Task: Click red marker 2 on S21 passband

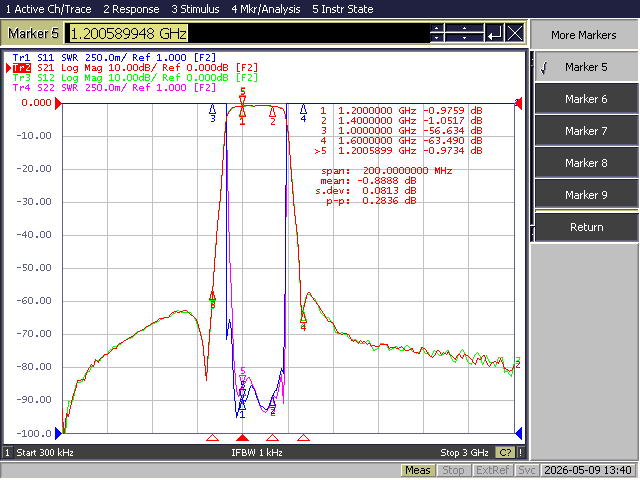Action: (273, 116)
